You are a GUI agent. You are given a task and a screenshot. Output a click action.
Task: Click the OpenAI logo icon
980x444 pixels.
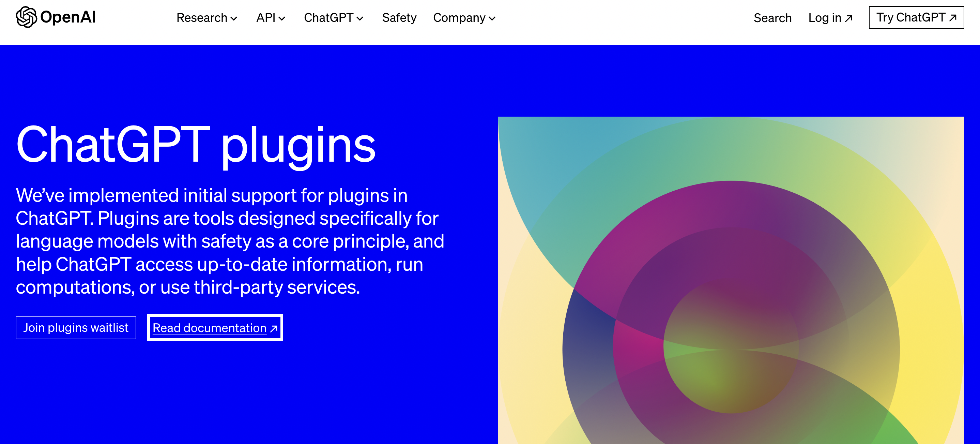pyautogui.click(x=26, y=17)
